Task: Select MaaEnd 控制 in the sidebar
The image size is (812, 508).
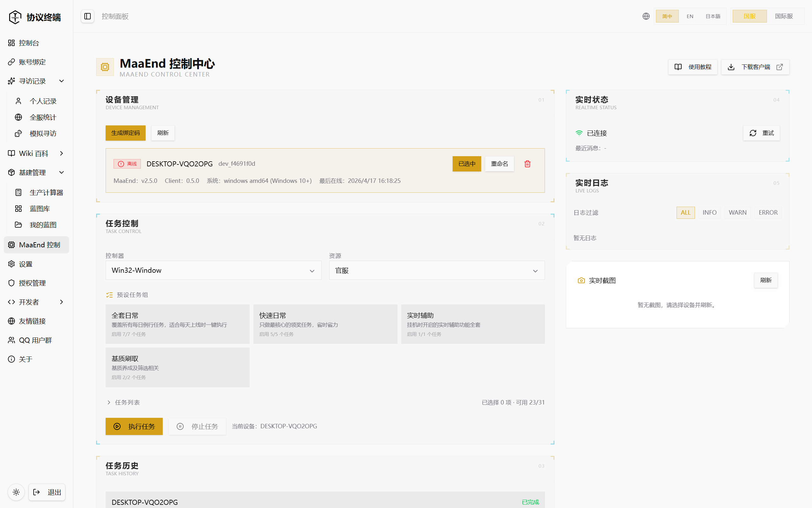Action: coord(36,245)
